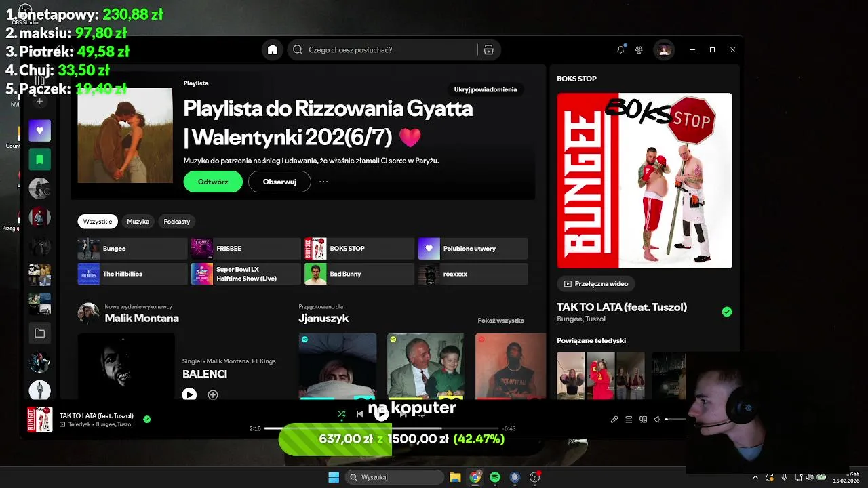The image size is (868, 488).
Task: Open notifications bell in Spotify top bar
Action: click(x=620, y=49)
